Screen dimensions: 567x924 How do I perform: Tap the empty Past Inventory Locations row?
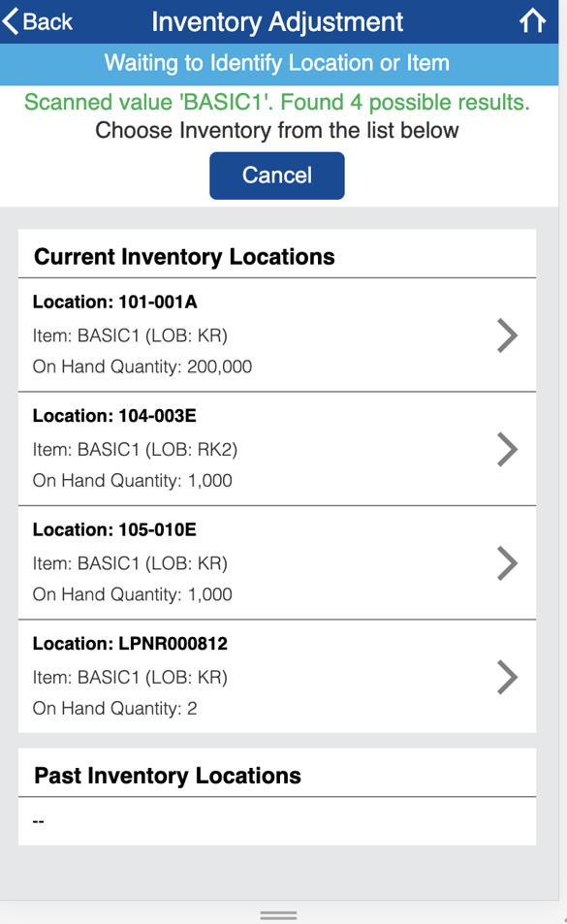(276, 820)
